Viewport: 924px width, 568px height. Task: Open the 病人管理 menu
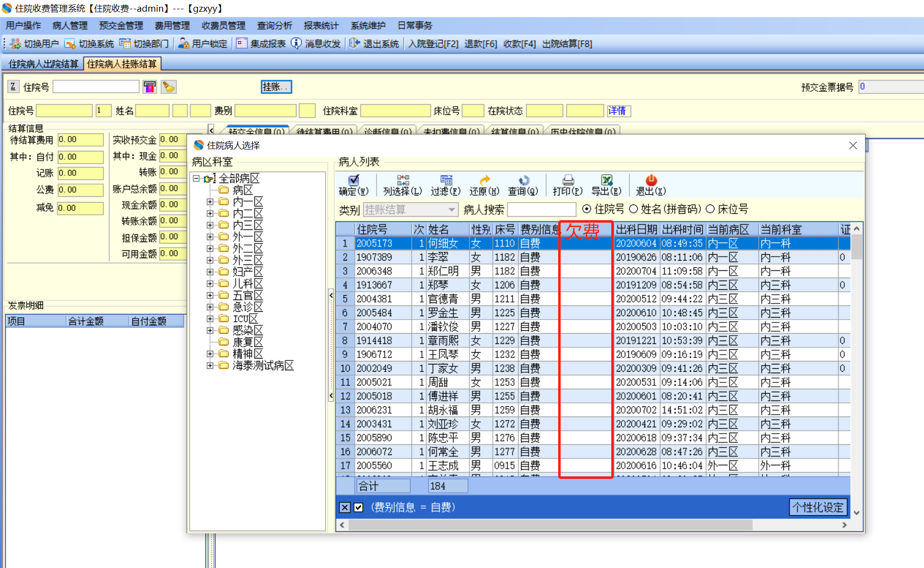click(70, 26)
